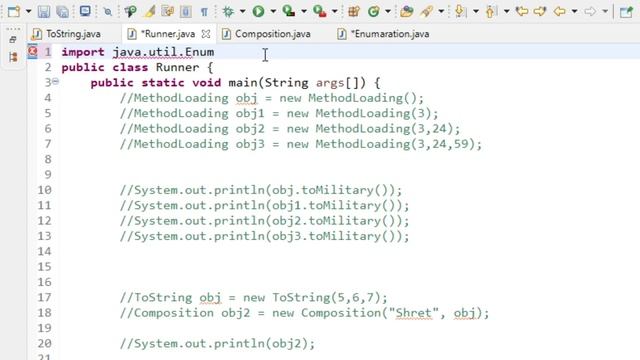Image resolution: width=640 pixels, height=360 pixels.
Task: Click the Open Perspective icon
Action: pos(626,11)
